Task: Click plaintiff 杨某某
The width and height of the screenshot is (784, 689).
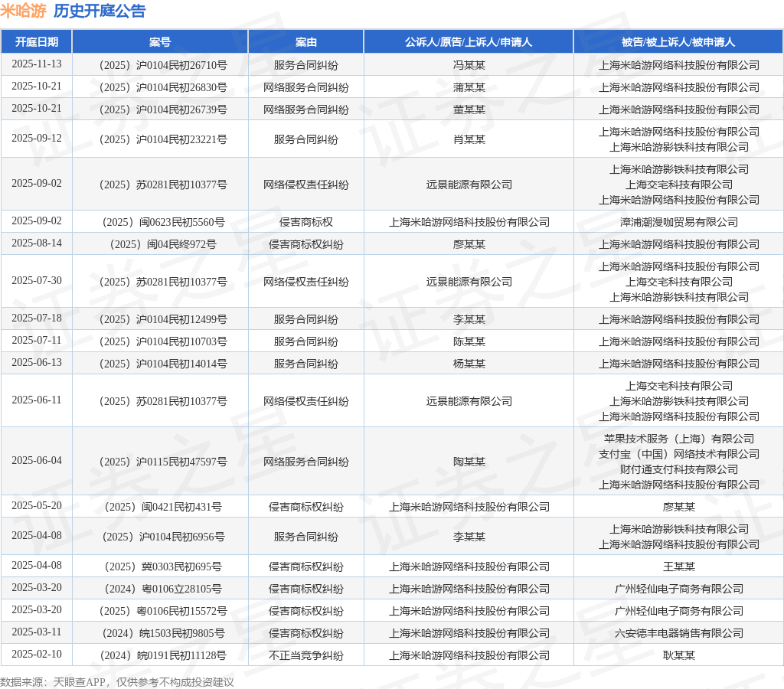Action: (469, 364)
